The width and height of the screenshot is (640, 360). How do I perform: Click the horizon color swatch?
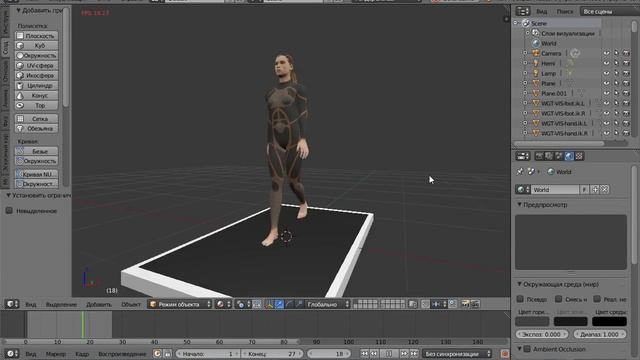tap(532, 321)
